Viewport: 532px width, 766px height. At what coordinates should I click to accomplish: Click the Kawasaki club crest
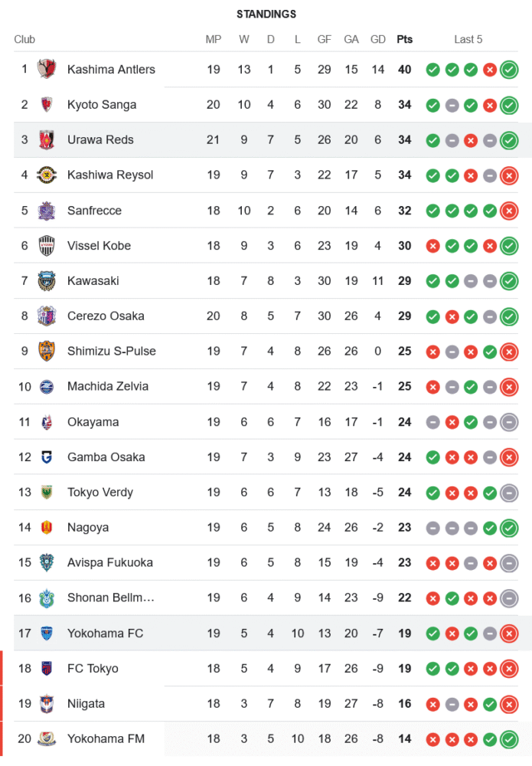47,280
